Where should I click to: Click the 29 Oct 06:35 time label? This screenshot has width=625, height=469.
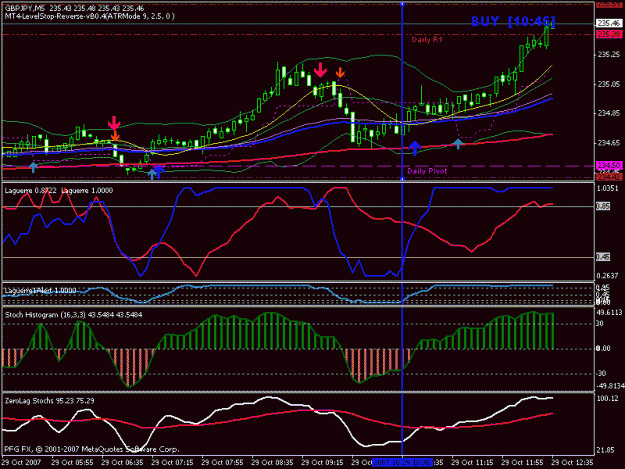click(x=122, y=463)
